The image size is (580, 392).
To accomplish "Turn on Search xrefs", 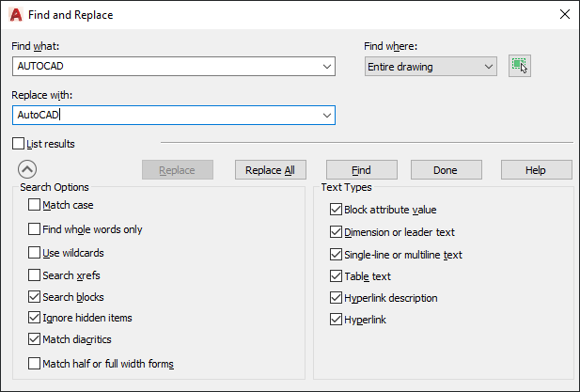I will (35, 275).
